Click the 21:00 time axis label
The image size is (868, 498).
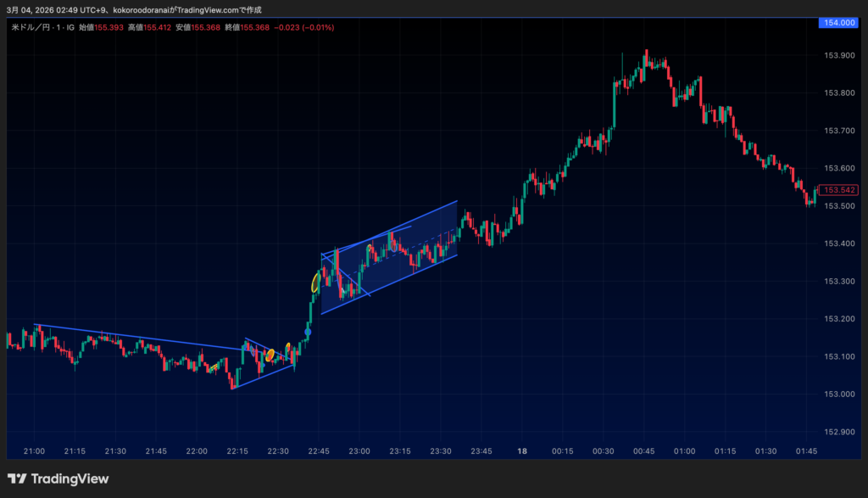click(34, 451)
